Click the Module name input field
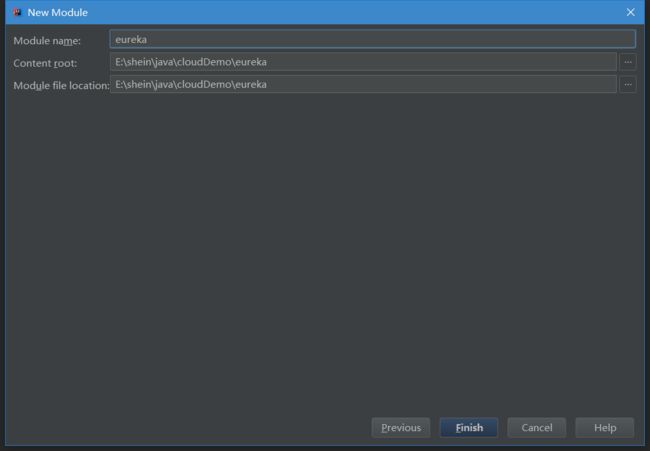The image size is (650, 451). point(372,39)
